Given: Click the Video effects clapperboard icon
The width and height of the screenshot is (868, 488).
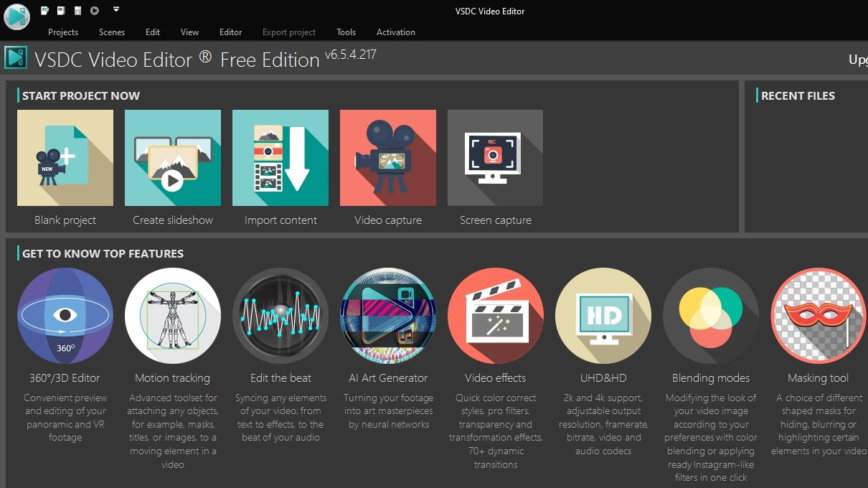Looking at the screenshot, I should click(496, 316).
